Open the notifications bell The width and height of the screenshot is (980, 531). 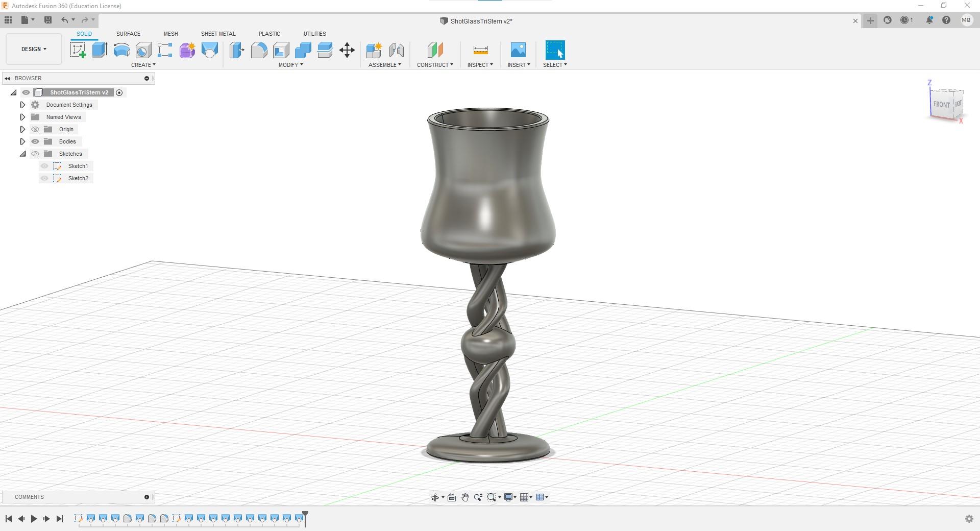pos(929,20)
